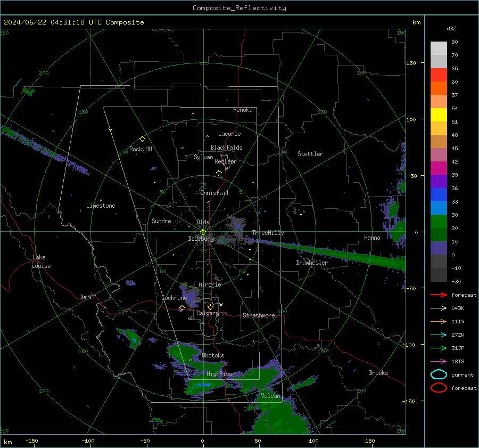The width and height of the screenshot is (479, 448).
Task: Click the Strathmore city label
Action: pos(259,315)
